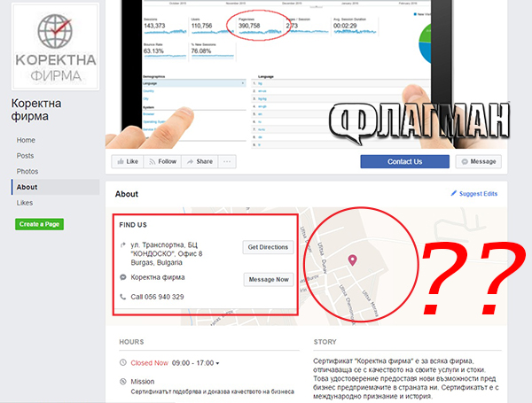
Task: Click the Коректна фирма page name title
Action: (36, 110)
